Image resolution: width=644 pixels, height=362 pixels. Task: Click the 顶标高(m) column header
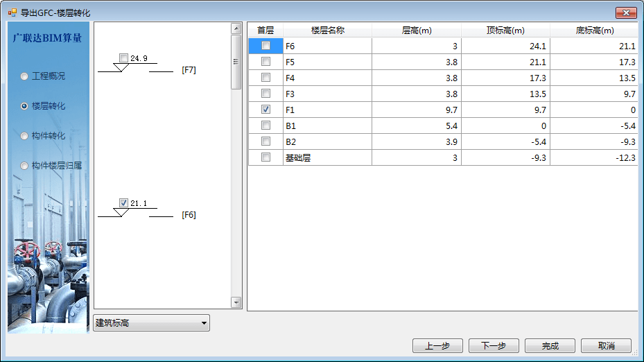505,31
